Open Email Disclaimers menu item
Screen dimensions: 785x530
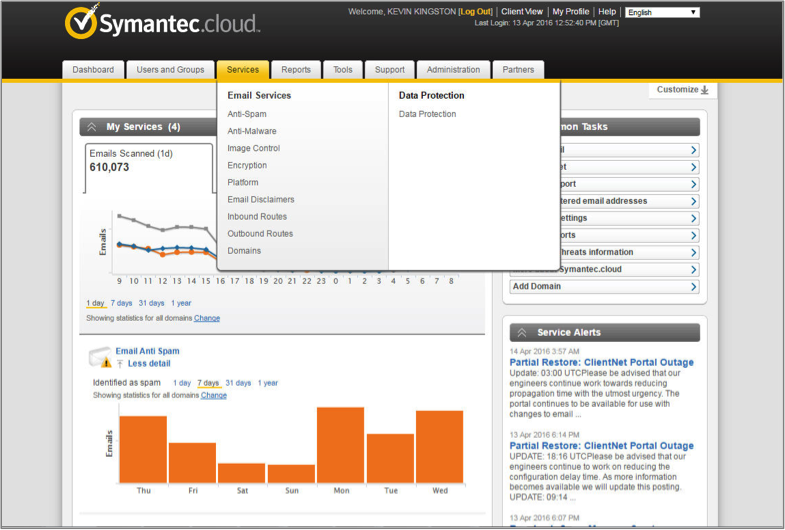click(261, 199)
